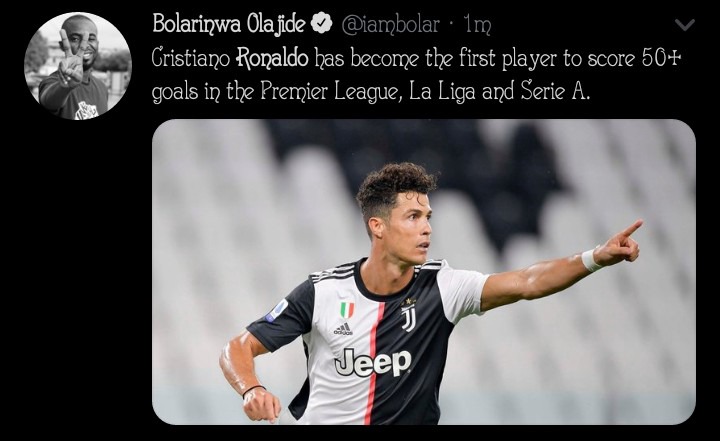
Task: Open the @iambolar handle link
Action: click(x=390, y=24)
